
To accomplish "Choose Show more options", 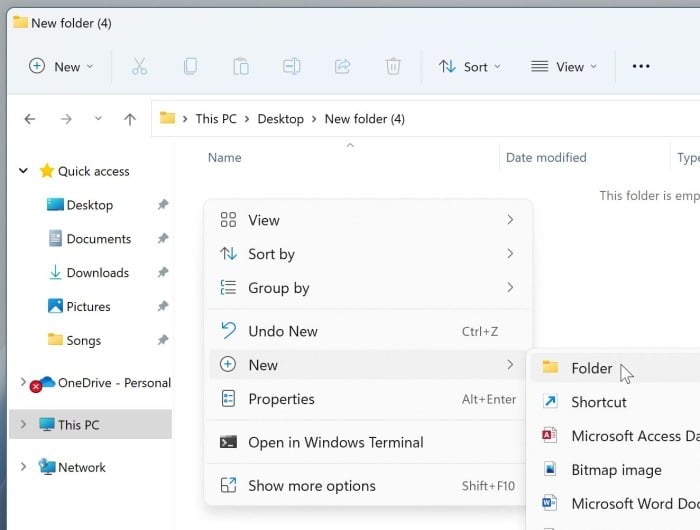I will point(368,485).
